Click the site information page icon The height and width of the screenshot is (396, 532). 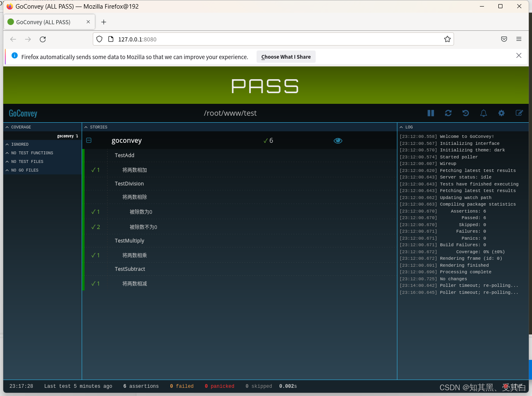110,39
